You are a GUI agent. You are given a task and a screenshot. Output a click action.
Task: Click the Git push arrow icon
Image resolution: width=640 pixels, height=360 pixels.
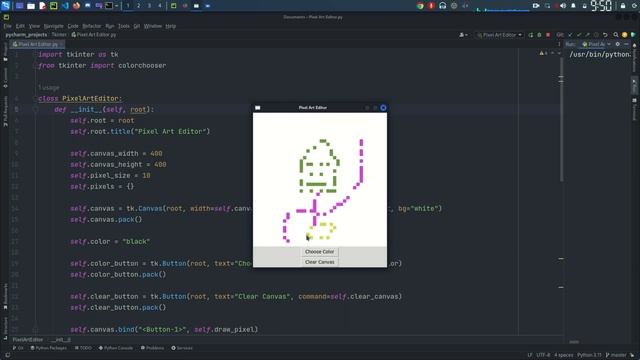[587, 35]
